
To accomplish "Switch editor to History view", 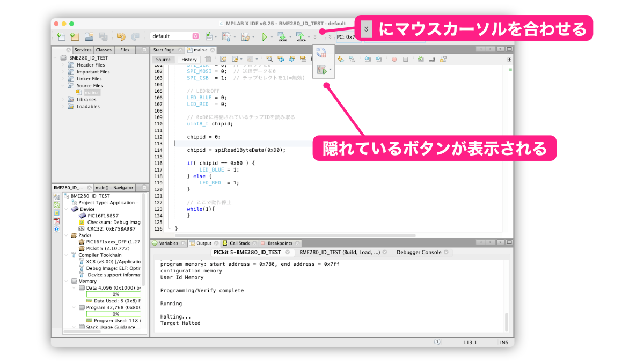I will coord(189,60).
